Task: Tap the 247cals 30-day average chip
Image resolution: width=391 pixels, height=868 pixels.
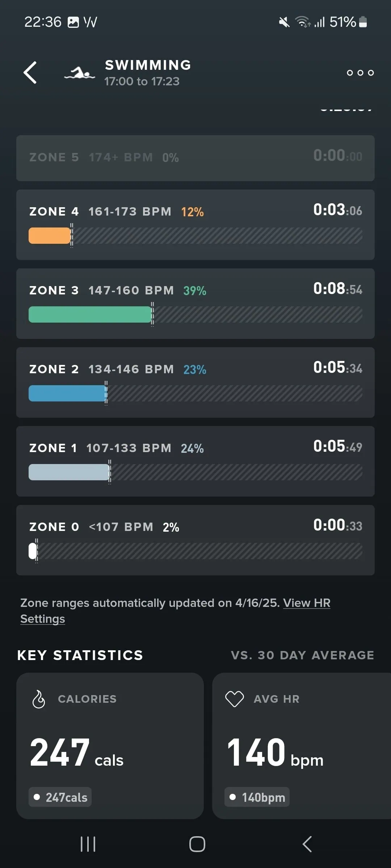Action: [x=60, y=797]
